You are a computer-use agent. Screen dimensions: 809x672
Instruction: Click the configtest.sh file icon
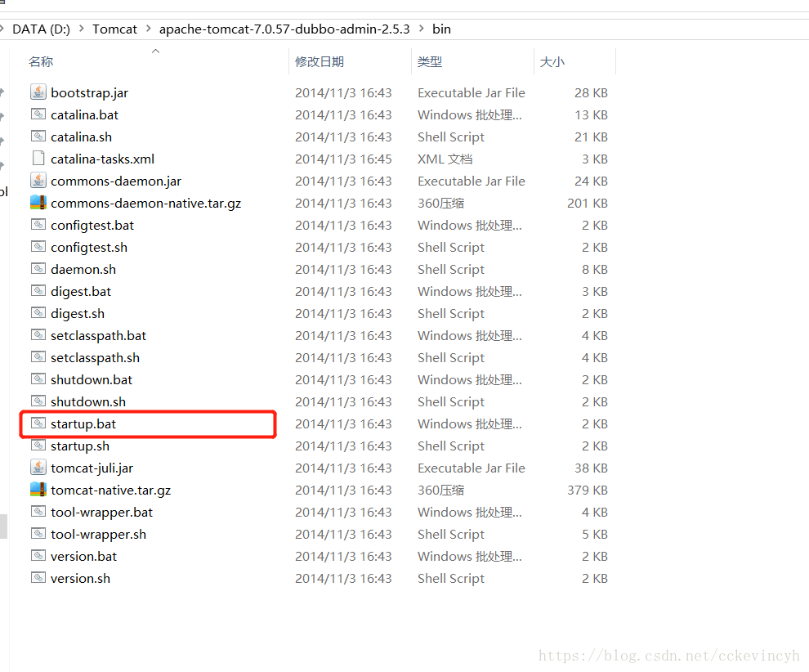tap(38, 247)
